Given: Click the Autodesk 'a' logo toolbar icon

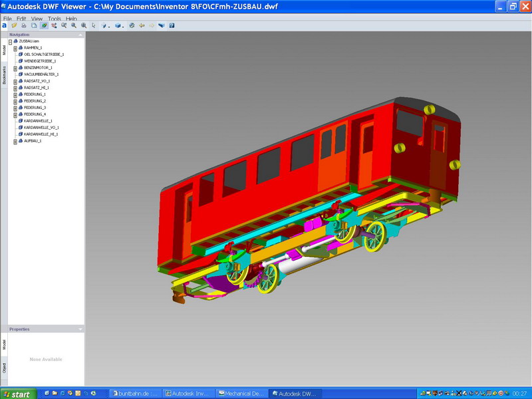Looking at the screenshot, I should point(5,25).
